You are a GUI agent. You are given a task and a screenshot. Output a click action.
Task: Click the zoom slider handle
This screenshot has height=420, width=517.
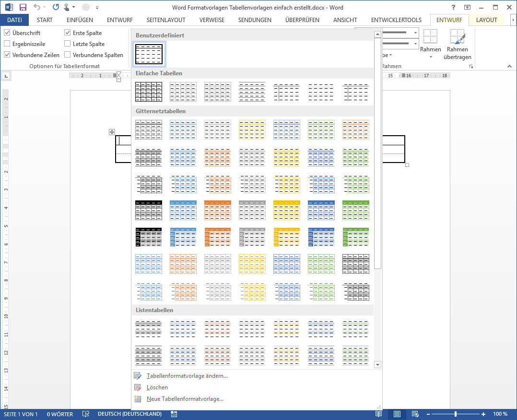(x=456, y=414)
